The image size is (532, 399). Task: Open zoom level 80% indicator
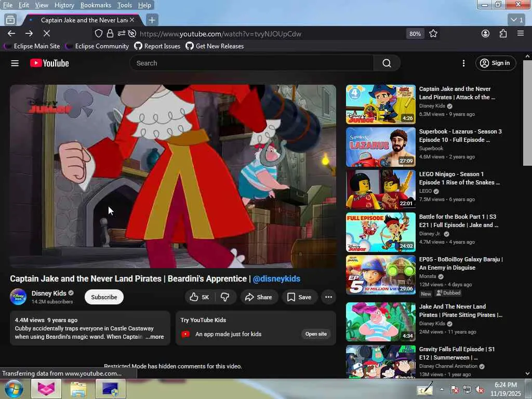click(415, 34)
